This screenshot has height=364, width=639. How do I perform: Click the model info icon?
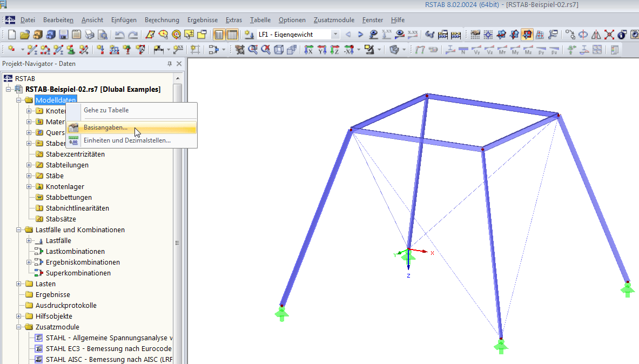622,35
